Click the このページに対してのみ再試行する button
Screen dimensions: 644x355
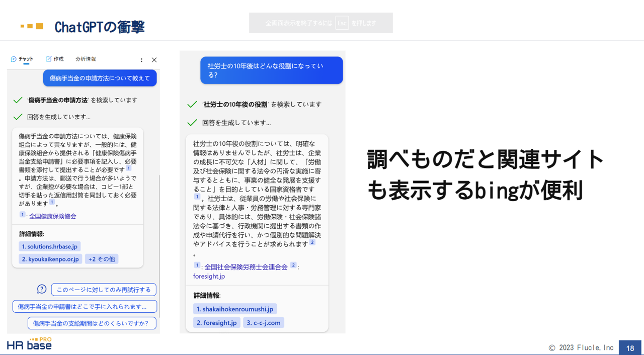[104, 290]
